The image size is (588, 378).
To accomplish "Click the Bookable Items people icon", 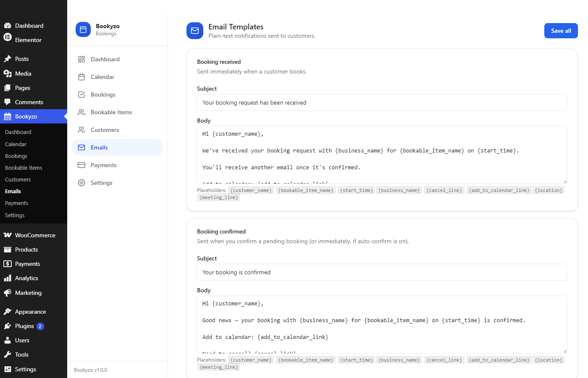I will tap(81, 112).
